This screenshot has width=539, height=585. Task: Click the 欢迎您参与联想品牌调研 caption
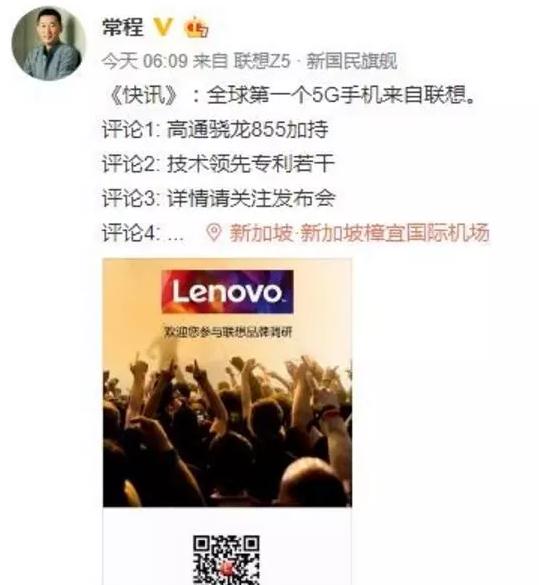[228, 332]
